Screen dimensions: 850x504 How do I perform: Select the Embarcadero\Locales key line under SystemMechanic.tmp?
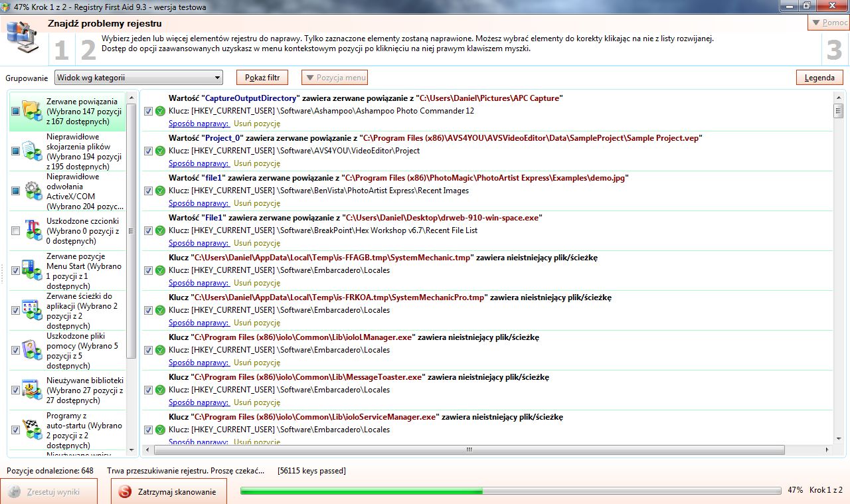(x=280, y=270)
